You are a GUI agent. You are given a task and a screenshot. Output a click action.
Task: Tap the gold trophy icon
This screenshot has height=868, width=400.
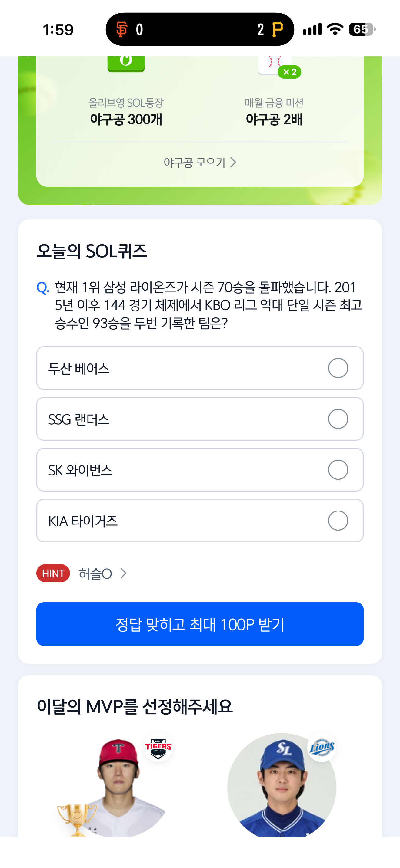[77, 820]
